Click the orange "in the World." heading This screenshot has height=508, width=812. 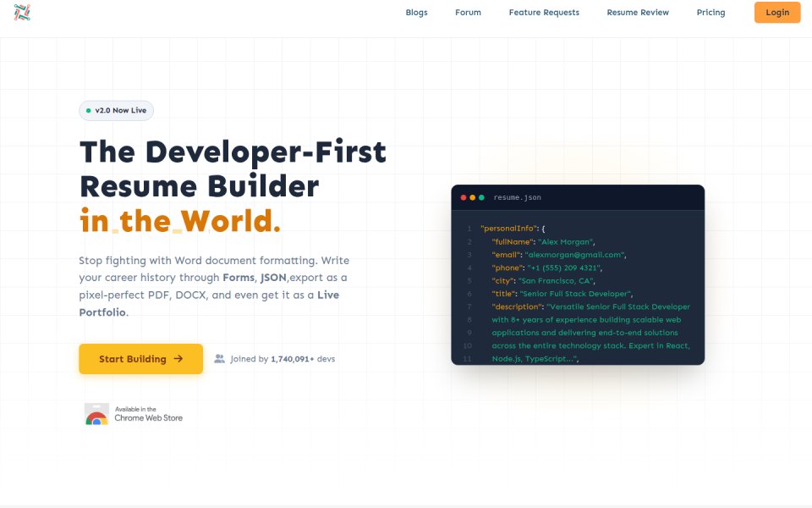tap(180, 221)
